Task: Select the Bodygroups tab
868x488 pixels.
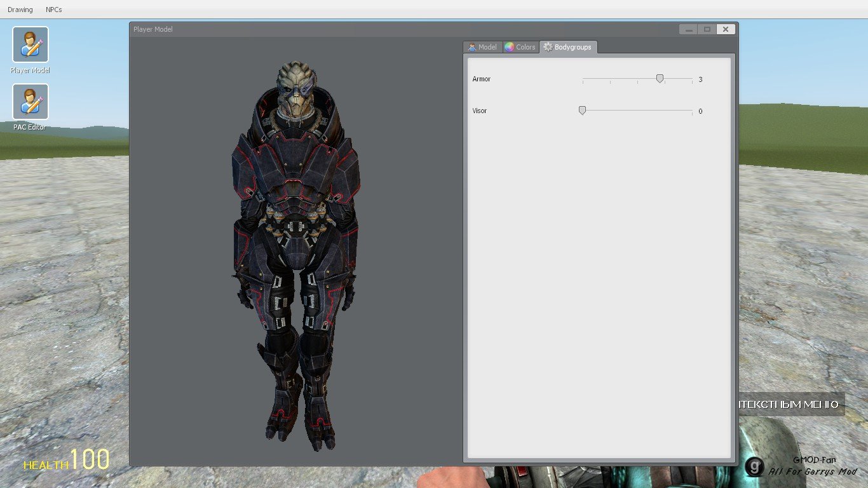Action: click(567, 47)
